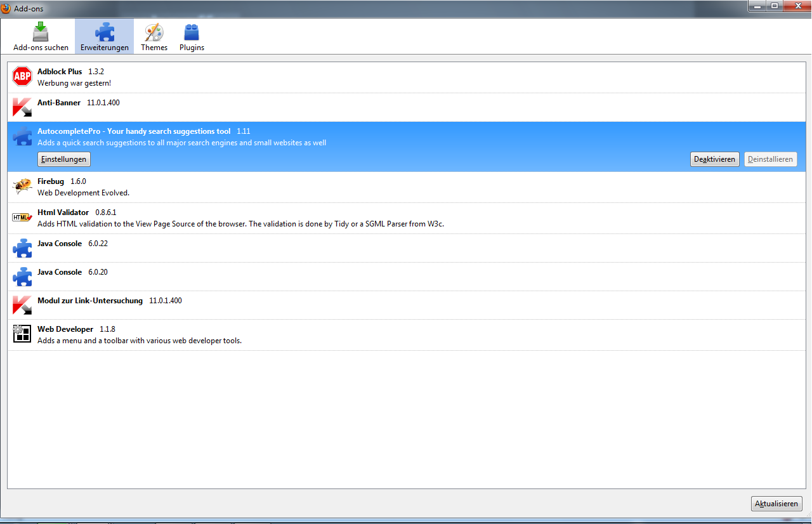Screen dimensions: 812x524
Task: Select Modul zur Link-Untersuchung entry
Action: (406, 305)
